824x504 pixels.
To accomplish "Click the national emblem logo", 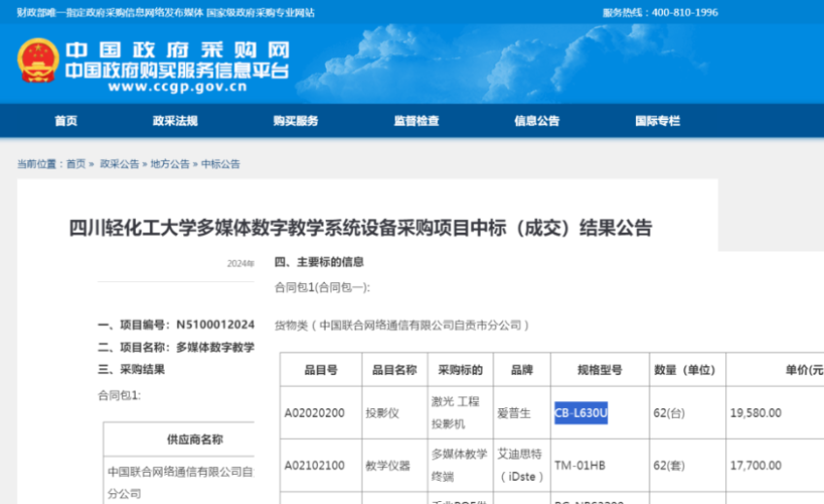I will point(38,60).
